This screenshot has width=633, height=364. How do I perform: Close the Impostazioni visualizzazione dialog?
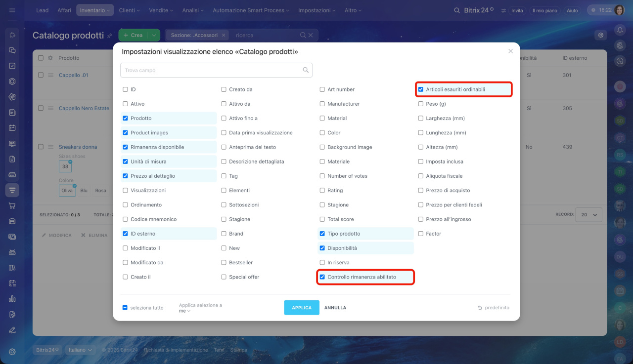tap(510, 51)
